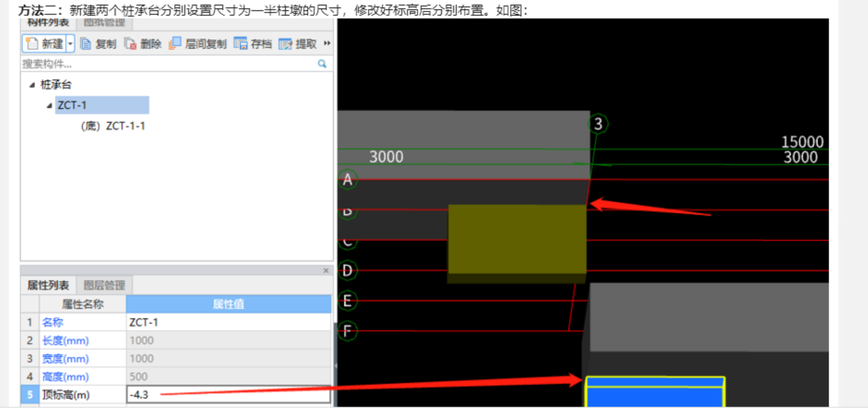The image size is (868, 409).
Task: Click the 长度(mm) property name
Action: pos(65,341)
